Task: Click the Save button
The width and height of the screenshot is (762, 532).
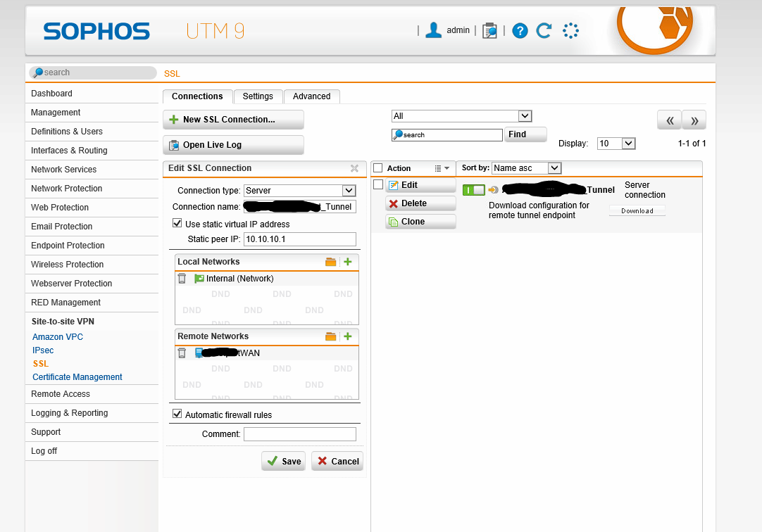Action: tap(283, 461)
